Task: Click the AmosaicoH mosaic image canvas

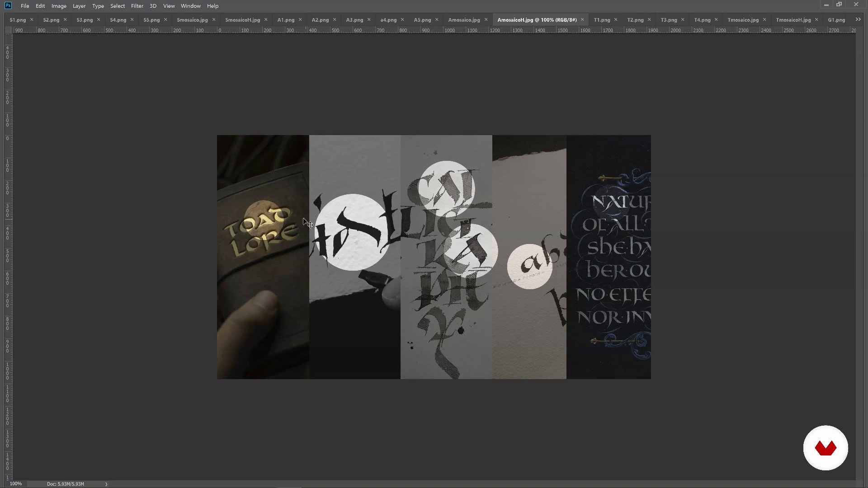Action: [x=434, y=257]
